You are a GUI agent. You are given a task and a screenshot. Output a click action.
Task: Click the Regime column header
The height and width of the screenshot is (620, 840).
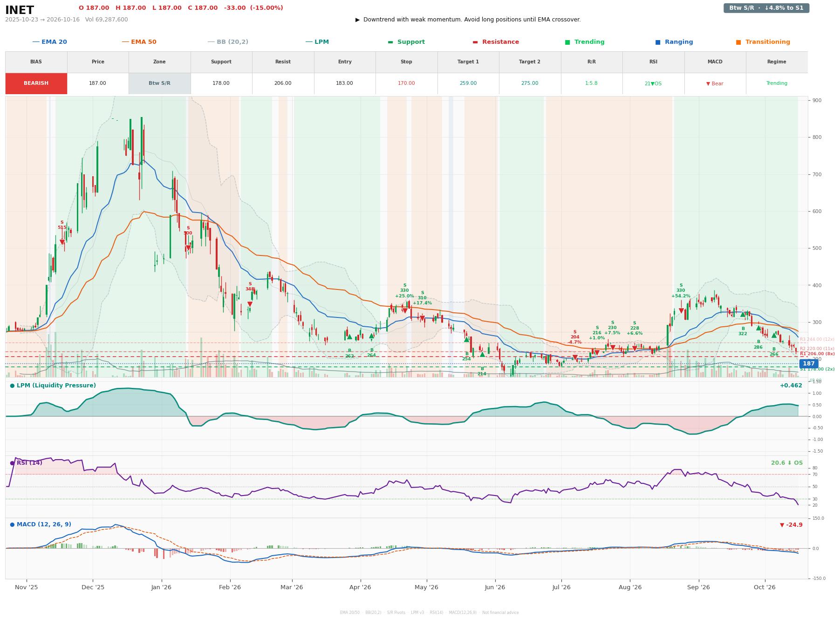click(x=777, y=62)
